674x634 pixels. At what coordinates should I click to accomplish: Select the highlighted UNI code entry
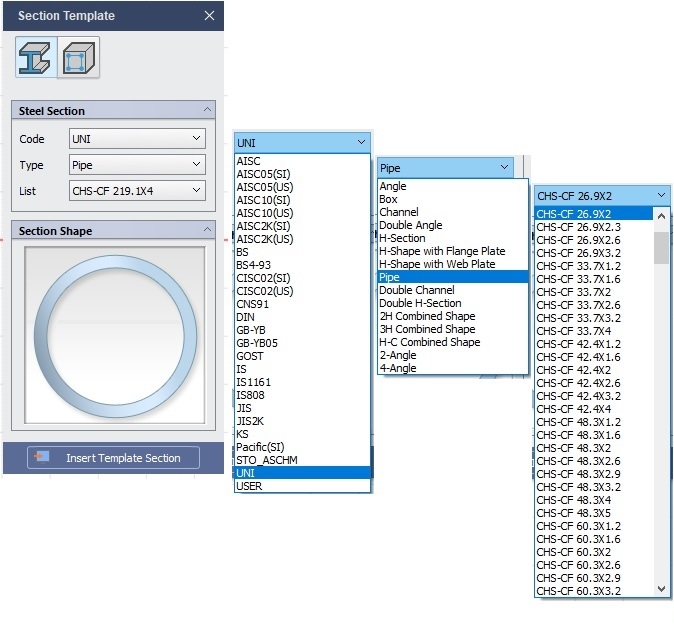coord(302,473)
